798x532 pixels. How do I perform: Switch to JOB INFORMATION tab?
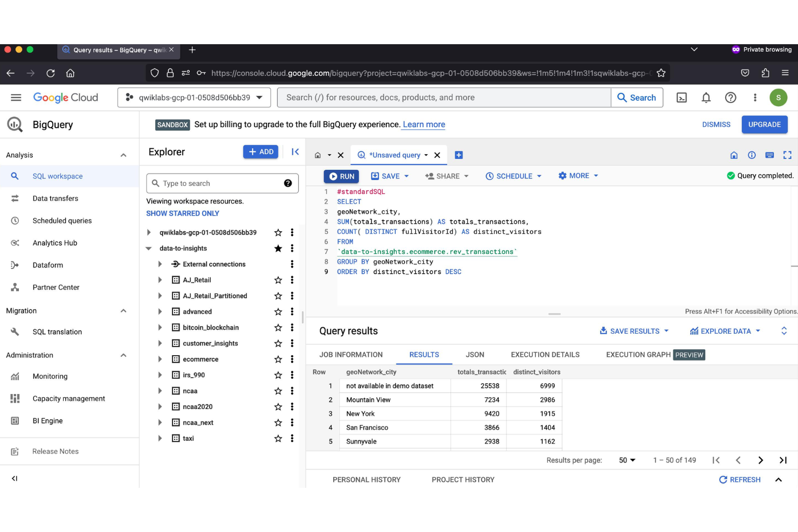click(x=351, y=355)
